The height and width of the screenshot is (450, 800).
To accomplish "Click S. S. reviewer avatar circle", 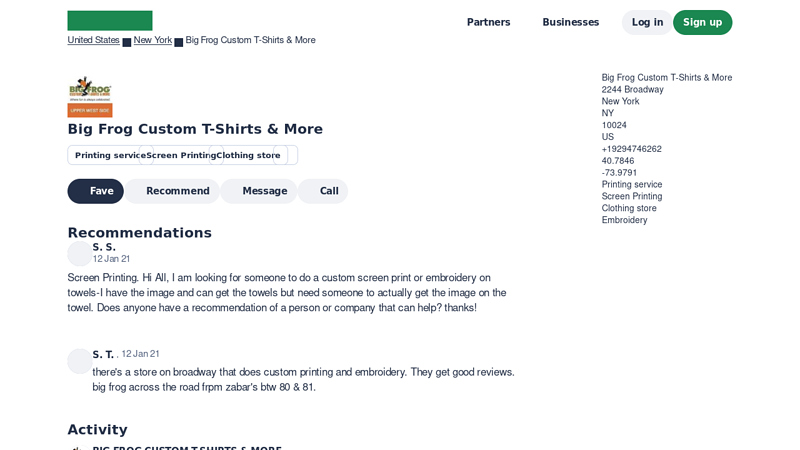I will pos(80,254).
